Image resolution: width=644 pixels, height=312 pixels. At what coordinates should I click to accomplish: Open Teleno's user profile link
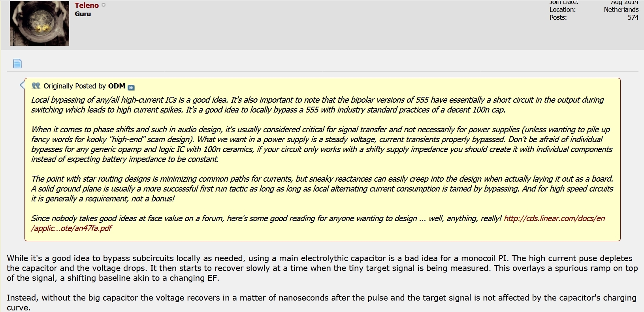pos(87,5)
